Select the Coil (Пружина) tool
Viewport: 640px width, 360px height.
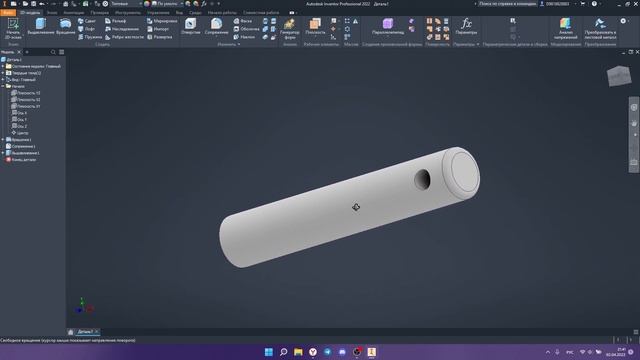90,37
